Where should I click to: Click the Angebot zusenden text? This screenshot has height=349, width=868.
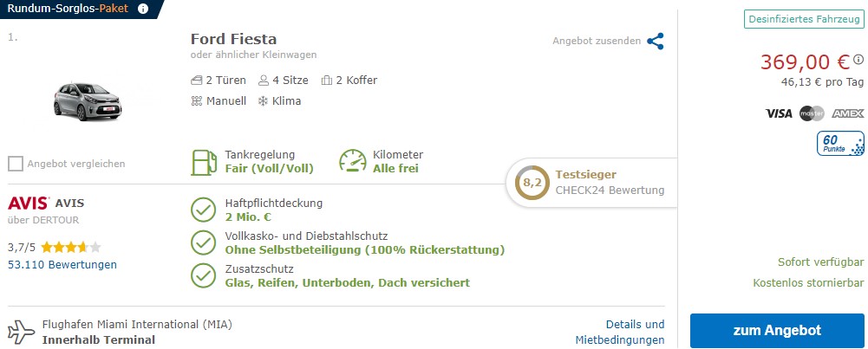click(x=597, y=41)
